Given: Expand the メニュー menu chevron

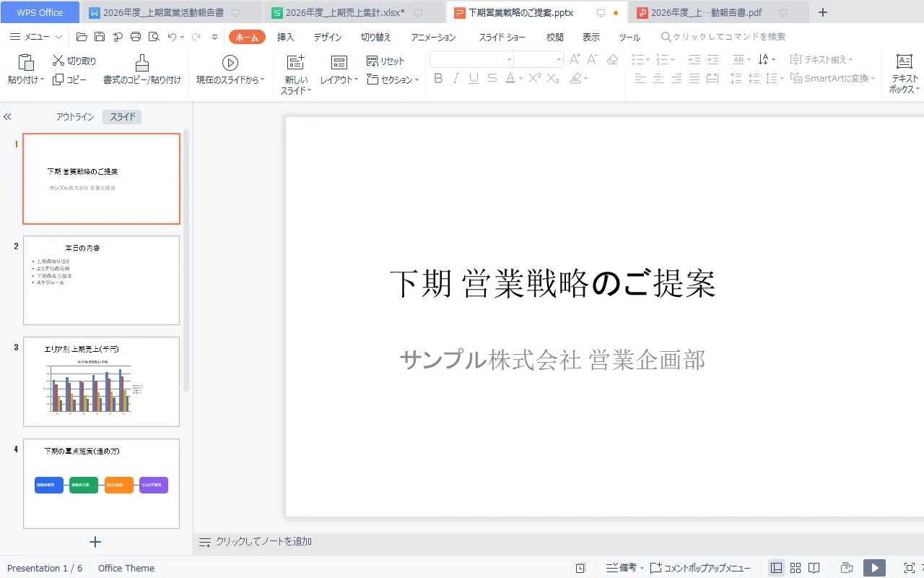Looking at the screenshot, I should click(59, 37).
